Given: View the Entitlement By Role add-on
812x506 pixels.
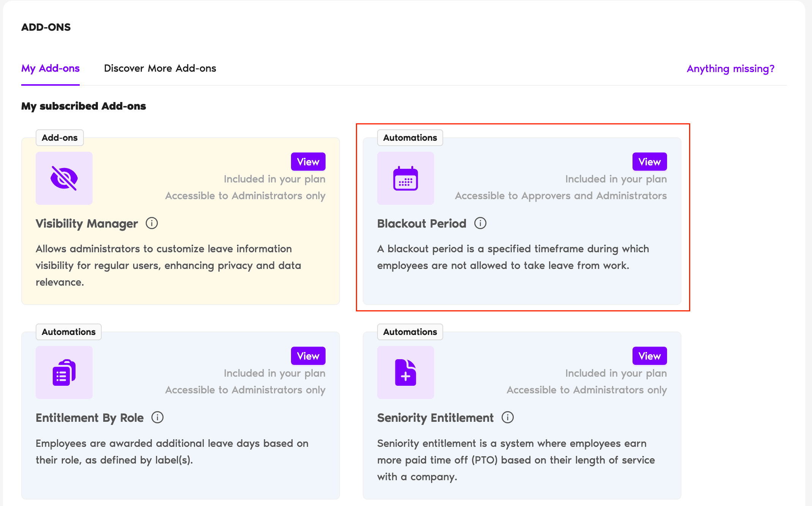Looking at the screenshot, I should click(308, 355).
